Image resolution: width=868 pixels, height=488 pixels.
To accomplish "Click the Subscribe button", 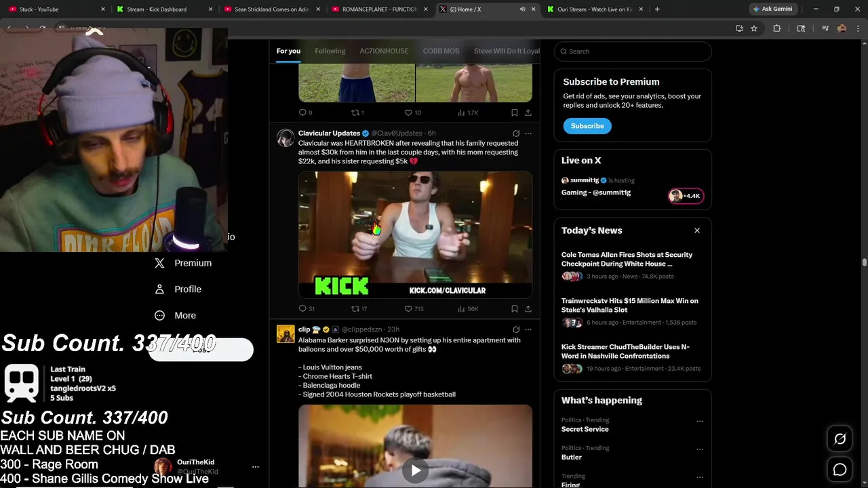I will click(587, 126).
